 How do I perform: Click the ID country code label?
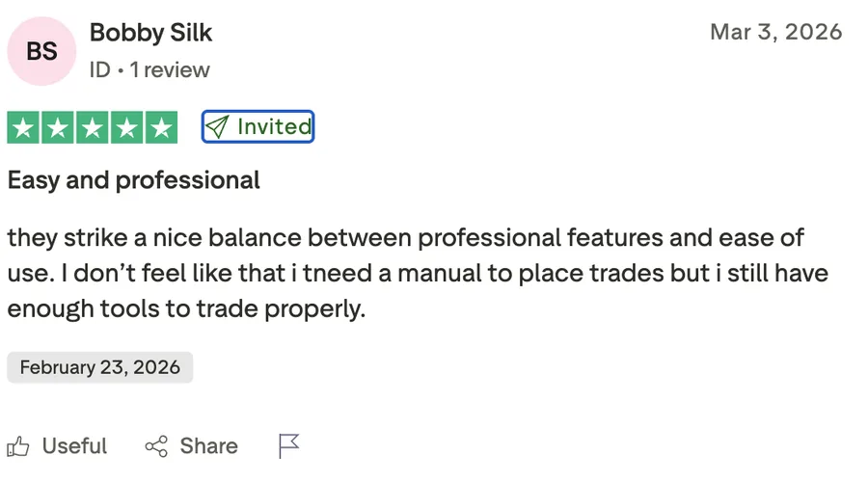(x=99, y=69)
